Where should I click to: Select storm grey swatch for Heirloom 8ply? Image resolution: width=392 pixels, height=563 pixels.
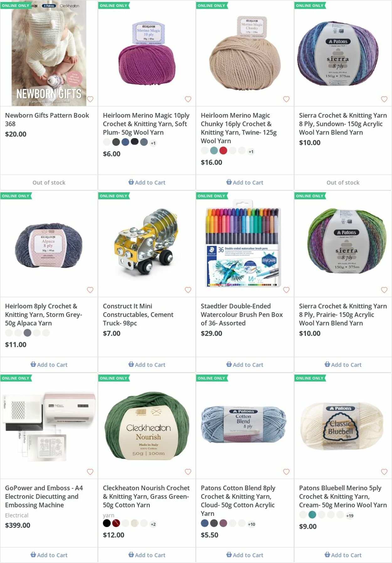pyautogui.click(x=28, y=333)
